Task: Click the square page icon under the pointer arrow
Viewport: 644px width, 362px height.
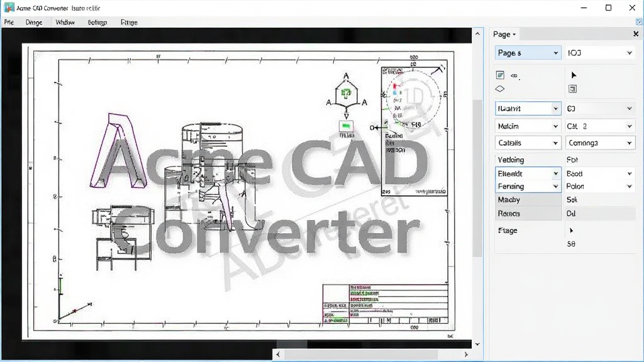Action: coord(572,89)
